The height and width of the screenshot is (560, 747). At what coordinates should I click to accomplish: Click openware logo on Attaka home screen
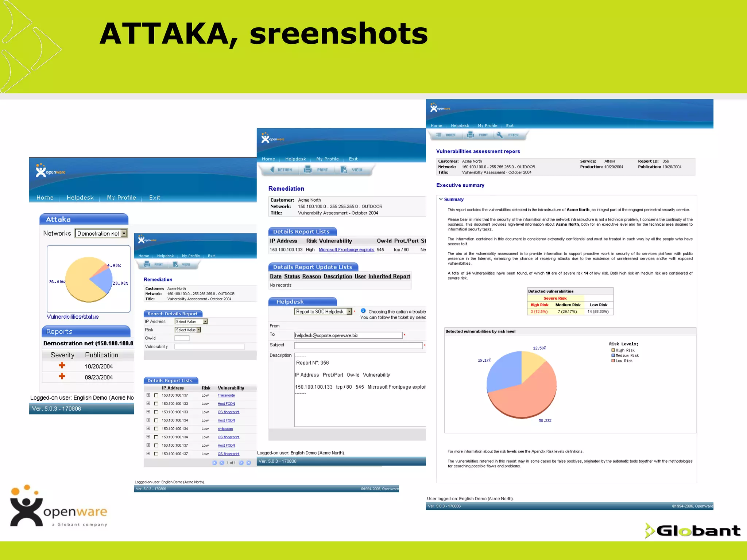51,170
